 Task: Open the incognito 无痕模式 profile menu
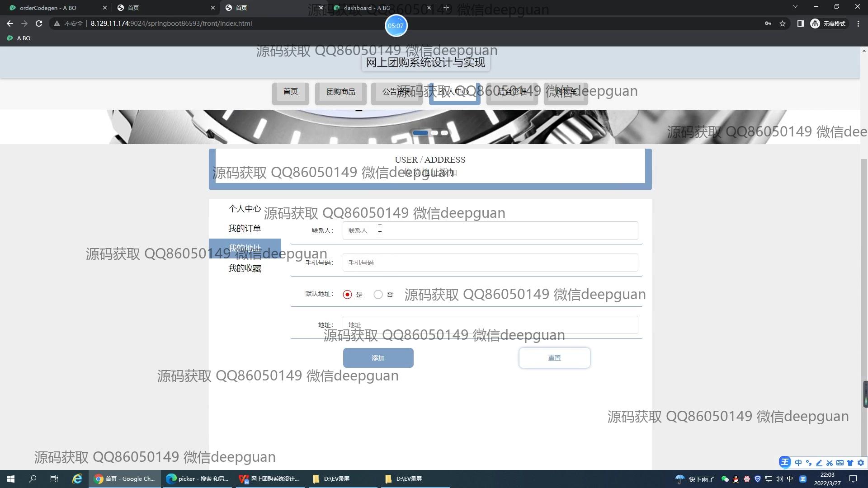point(828,23)
